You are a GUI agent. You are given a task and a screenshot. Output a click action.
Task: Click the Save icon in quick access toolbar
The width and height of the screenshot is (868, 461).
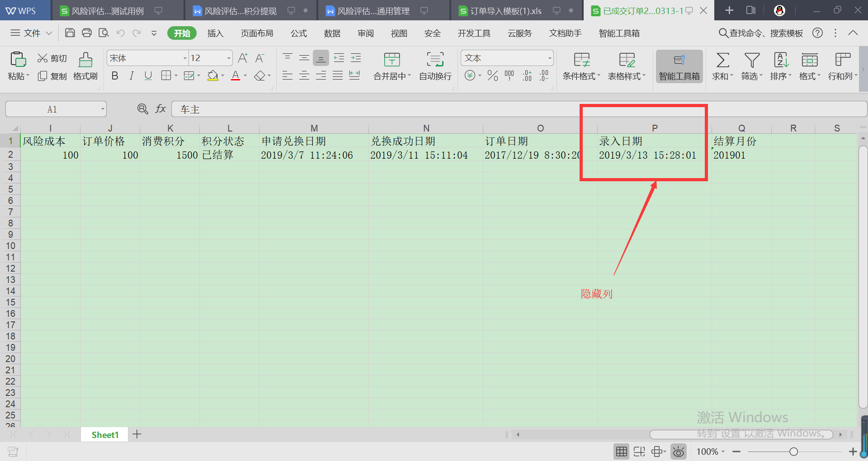click(x=70, y=33)
